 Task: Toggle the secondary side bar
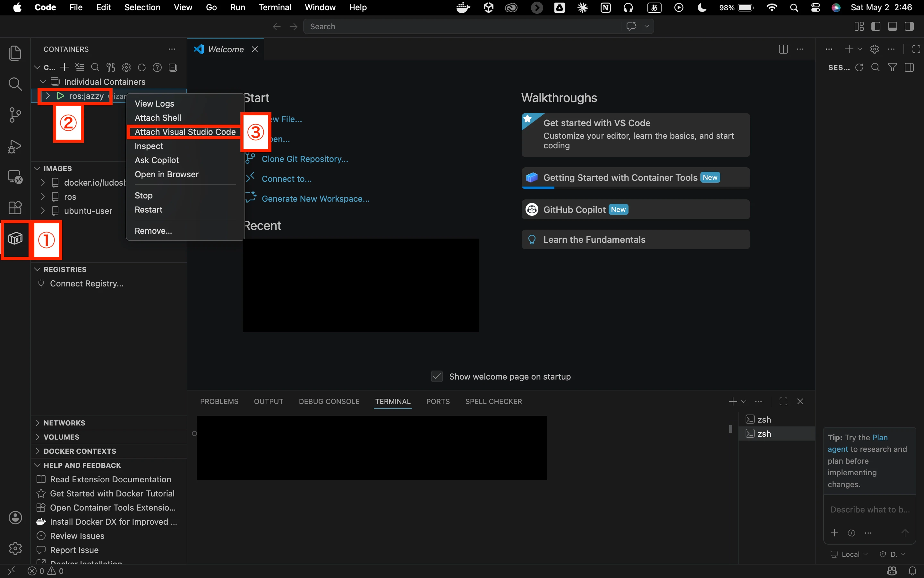pyautogui.click(x=909, y=26)
